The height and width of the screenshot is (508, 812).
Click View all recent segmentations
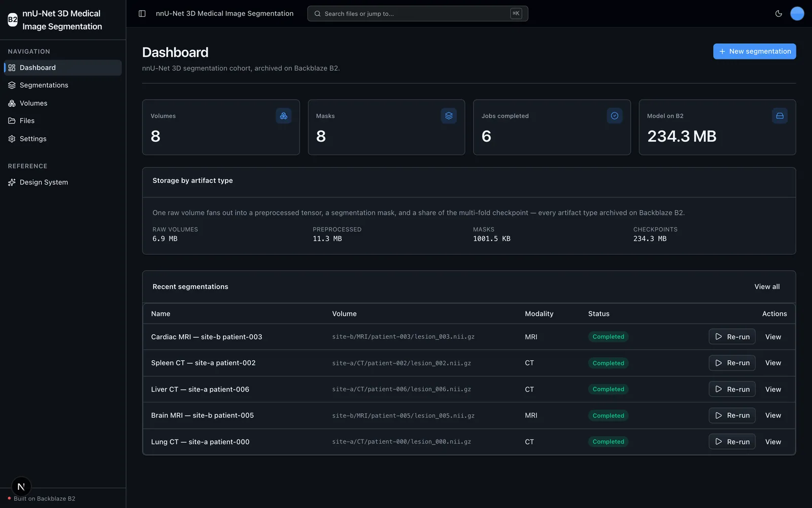pyautogui.click(x=767, y=287)
